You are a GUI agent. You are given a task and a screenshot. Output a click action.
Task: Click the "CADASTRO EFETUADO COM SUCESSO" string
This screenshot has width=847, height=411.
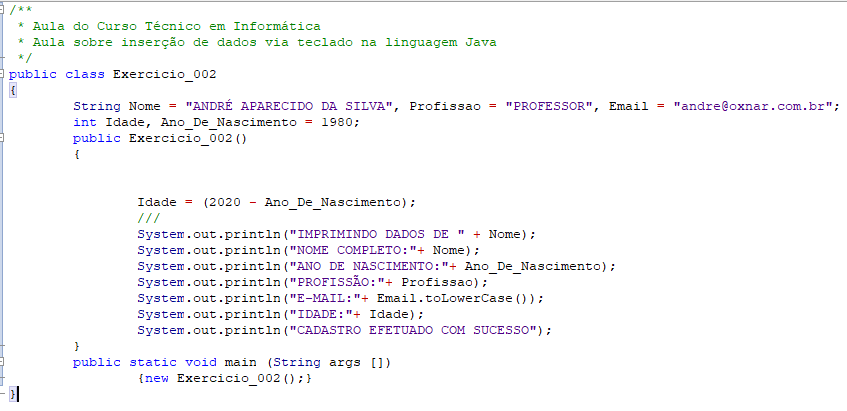(x=416, y=330)
